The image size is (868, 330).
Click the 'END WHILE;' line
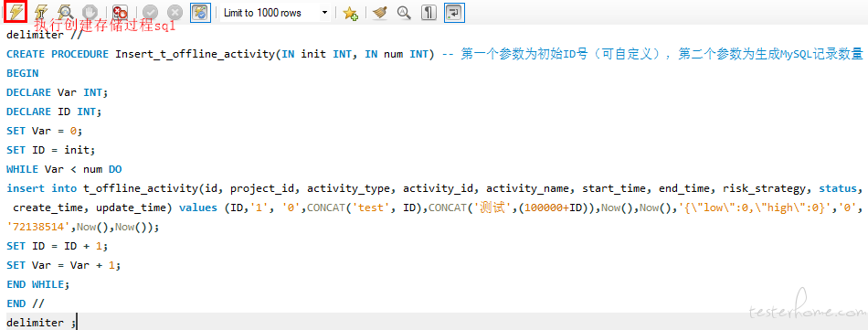[x=38, y=284]
